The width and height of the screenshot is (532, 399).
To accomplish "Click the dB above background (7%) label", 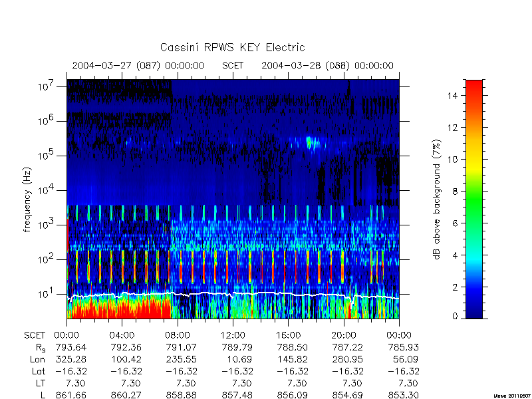I will (x=437, y=199).
